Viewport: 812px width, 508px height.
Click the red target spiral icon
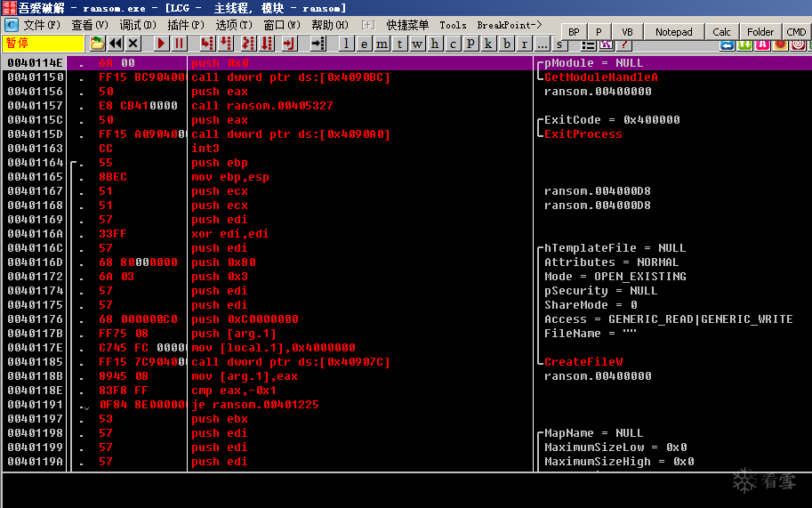point(798,45)
